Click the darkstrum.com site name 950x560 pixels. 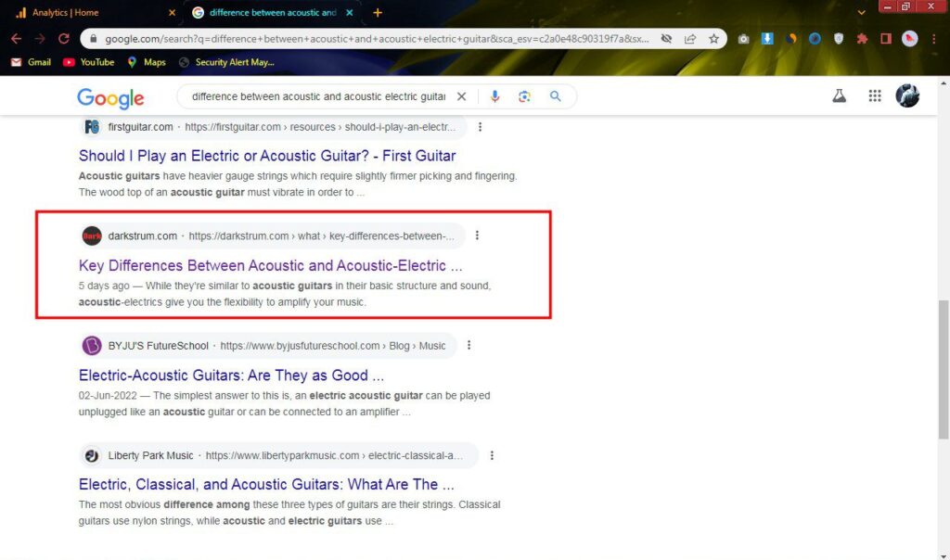coord(142,235)
